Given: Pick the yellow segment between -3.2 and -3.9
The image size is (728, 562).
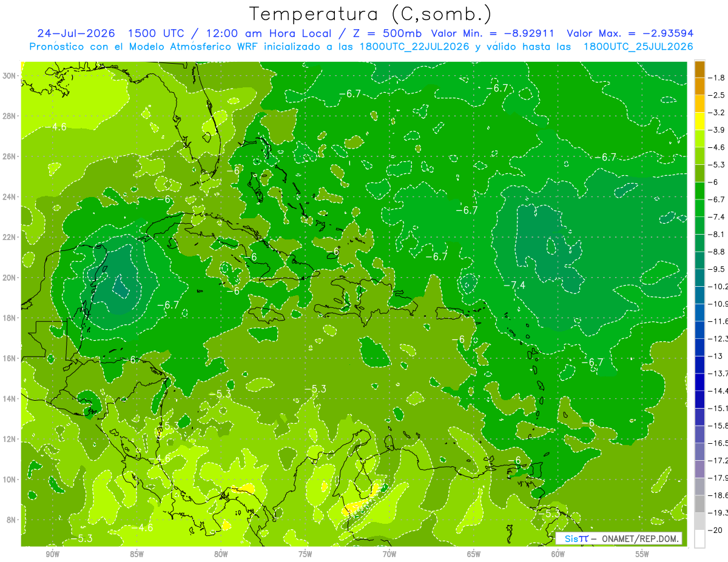Looking at the screenshot, I should pos(699,121).
